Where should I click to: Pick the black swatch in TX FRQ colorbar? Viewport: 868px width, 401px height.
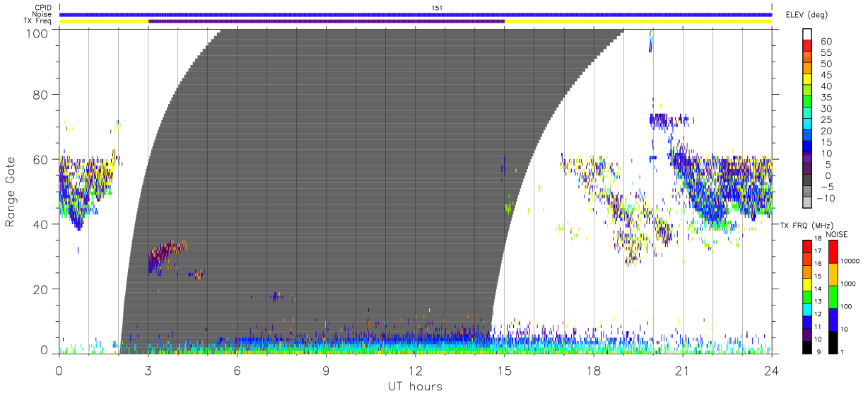click(807, 347)
